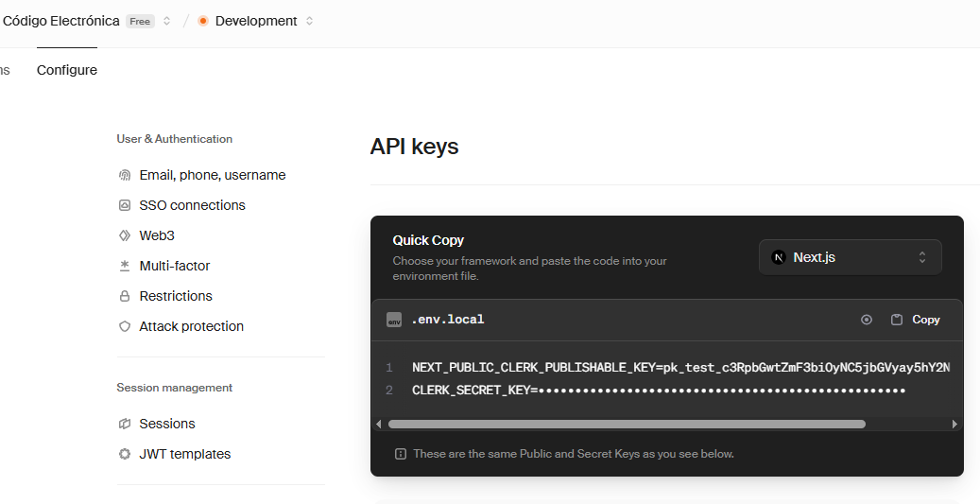This screenshot has height=504, width=980.
Task: Click the Free plan badge
Action: 140,21
